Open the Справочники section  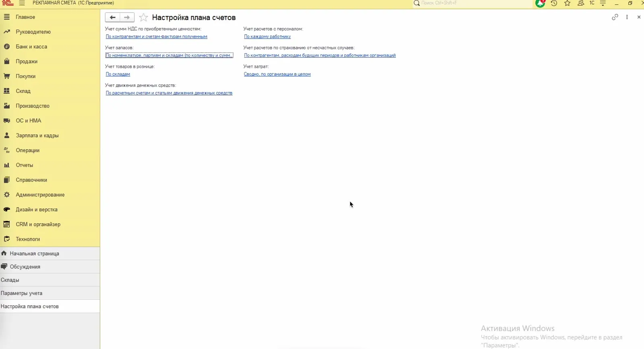coord(50,180)
